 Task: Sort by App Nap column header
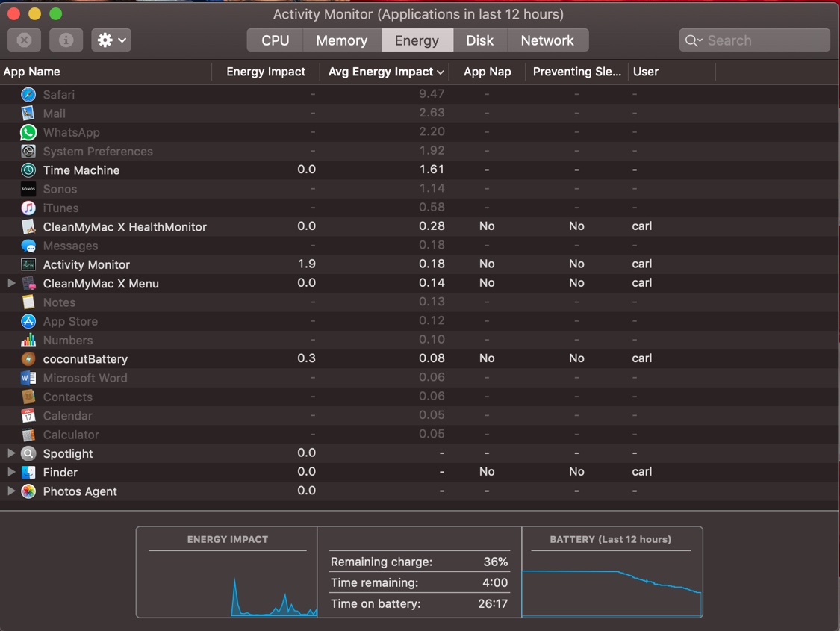coord(487,72)
